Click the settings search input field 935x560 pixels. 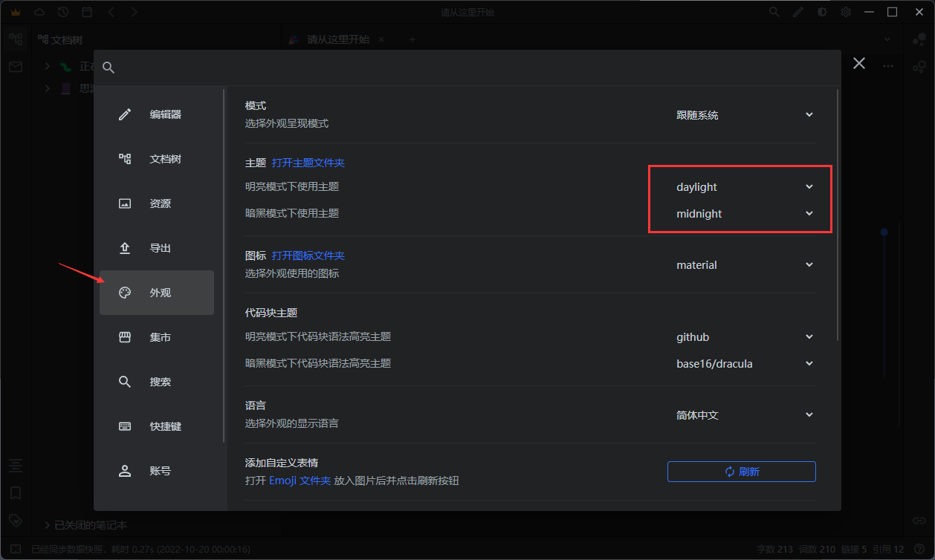476,68
